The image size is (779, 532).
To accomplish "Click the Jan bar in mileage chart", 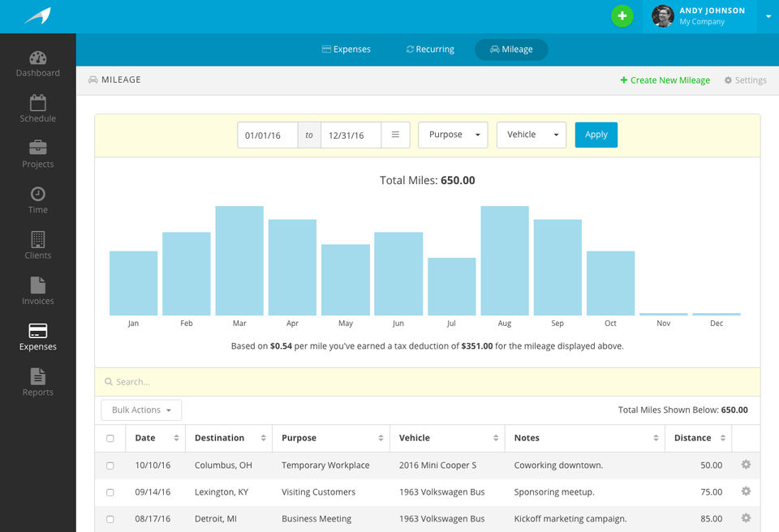I will tap(133, 283).
